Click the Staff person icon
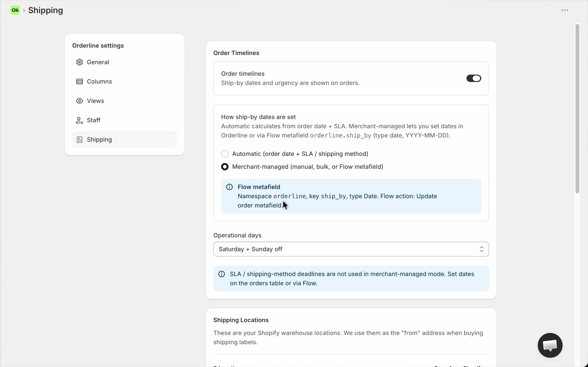 tap(79, 120)
